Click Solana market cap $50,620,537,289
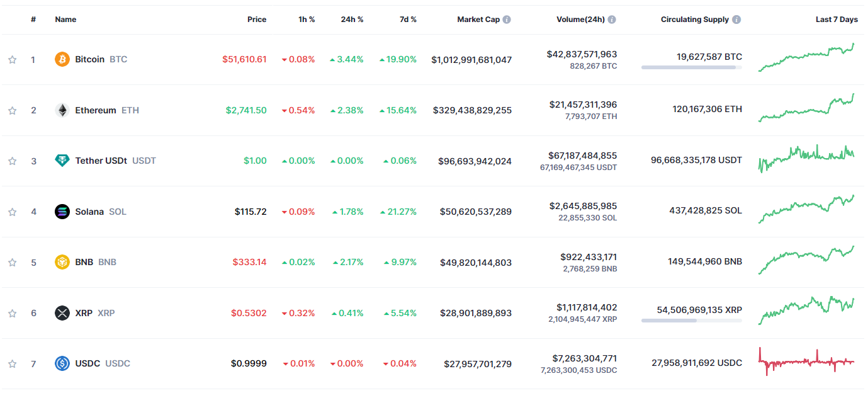The height and width of the screenshot is (393, 868). 475,212
